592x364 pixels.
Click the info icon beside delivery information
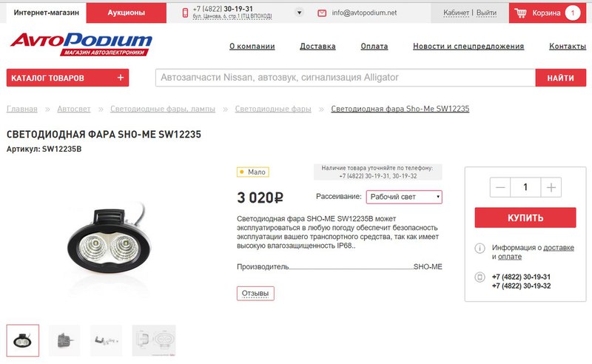[x=480, y=249]
